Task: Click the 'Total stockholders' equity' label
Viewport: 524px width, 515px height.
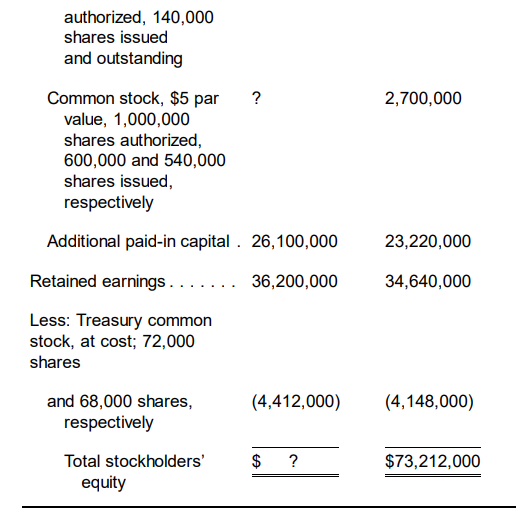Action: coord(134,472)
